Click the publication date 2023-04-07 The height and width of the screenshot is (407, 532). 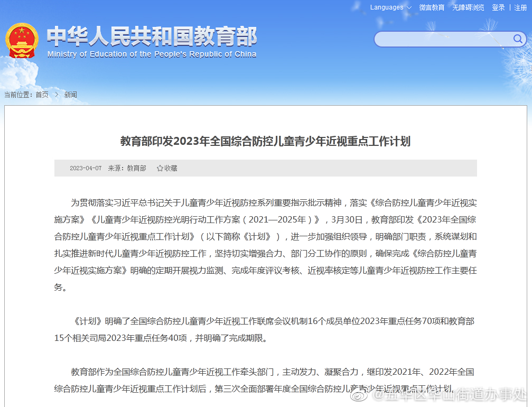[x=86, y=169]
